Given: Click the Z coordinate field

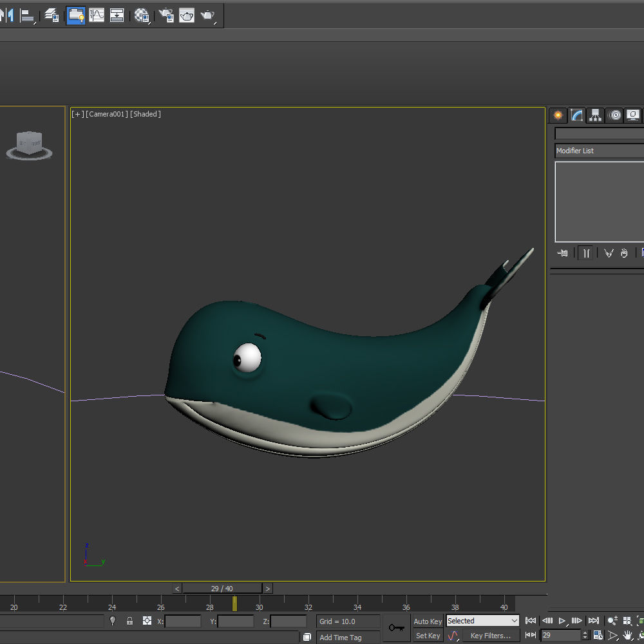Looking at the screenshot, I should (289, 621).
